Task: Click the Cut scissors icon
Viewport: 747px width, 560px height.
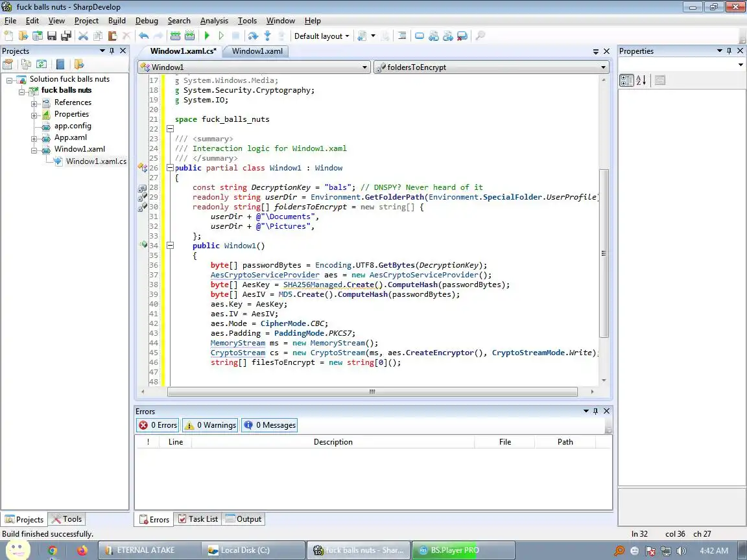Action: pos(84,36)
